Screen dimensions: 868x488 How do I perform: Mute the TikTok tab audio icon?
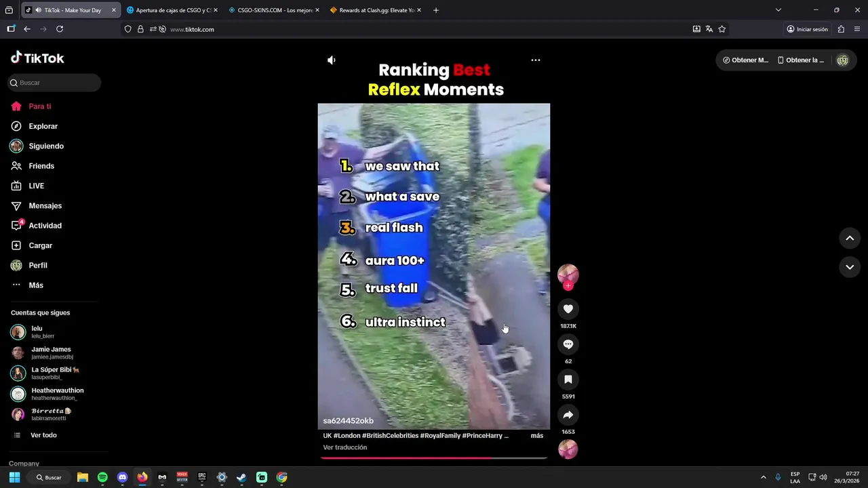[37, 10]
